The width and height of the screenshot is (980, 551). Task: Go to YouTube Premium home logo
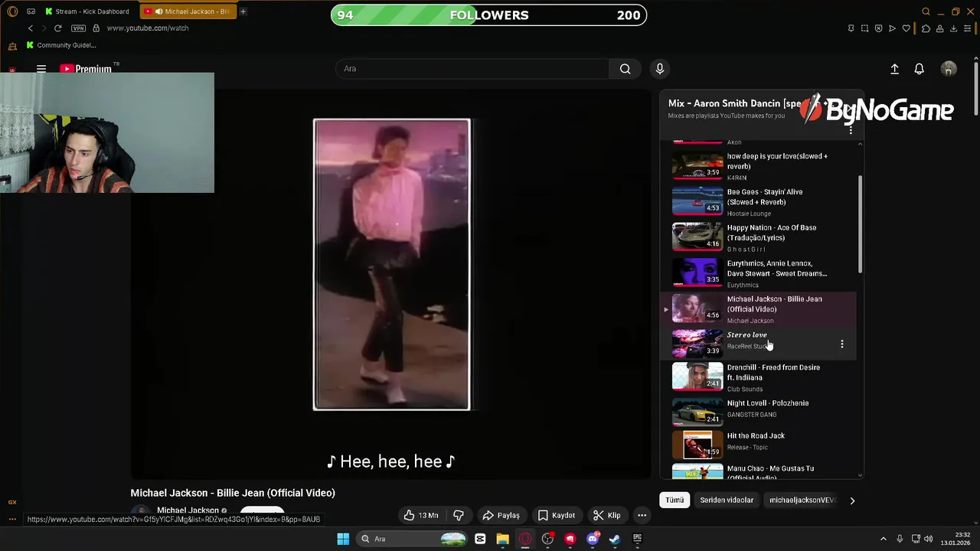click(86, 69)
